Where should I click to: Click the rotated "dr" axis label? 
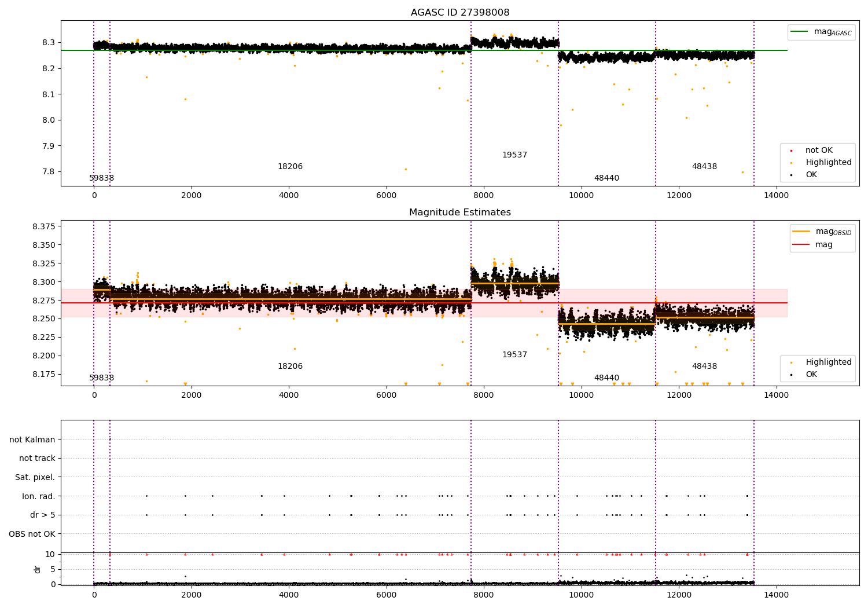pyautogui.click(x=38, y=569)
